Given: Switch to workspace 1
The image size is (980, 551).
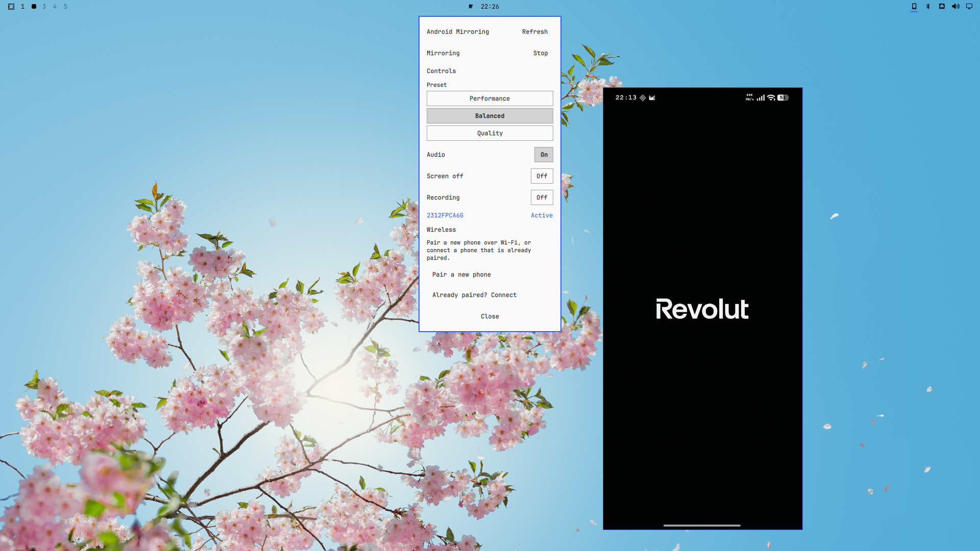Looking at the screenshot, I should (x=22, y=7).
